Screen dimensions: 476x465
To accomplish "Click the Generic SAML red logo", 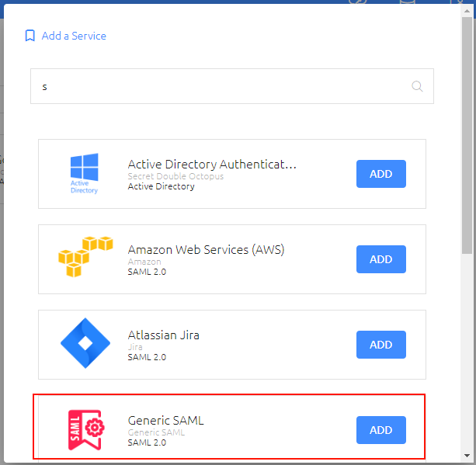I will [86, 430].
